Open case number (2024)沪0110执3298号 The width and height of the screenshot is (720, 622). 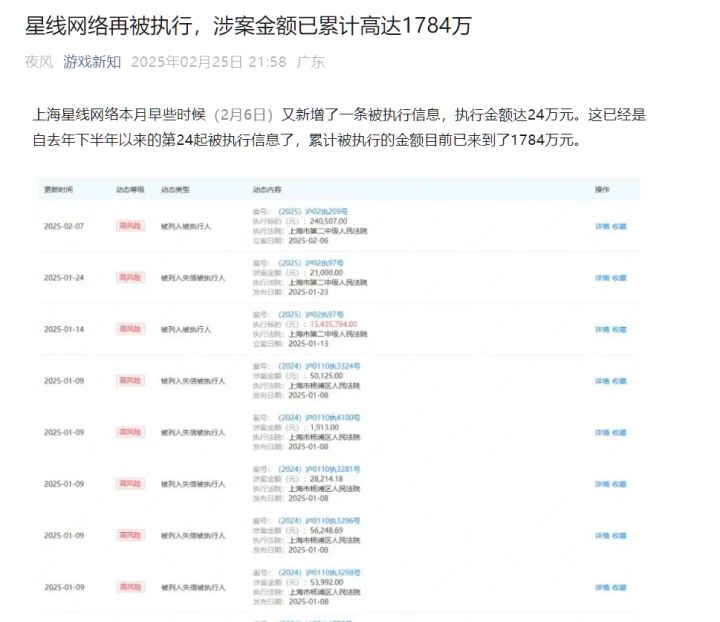point(319,572)
